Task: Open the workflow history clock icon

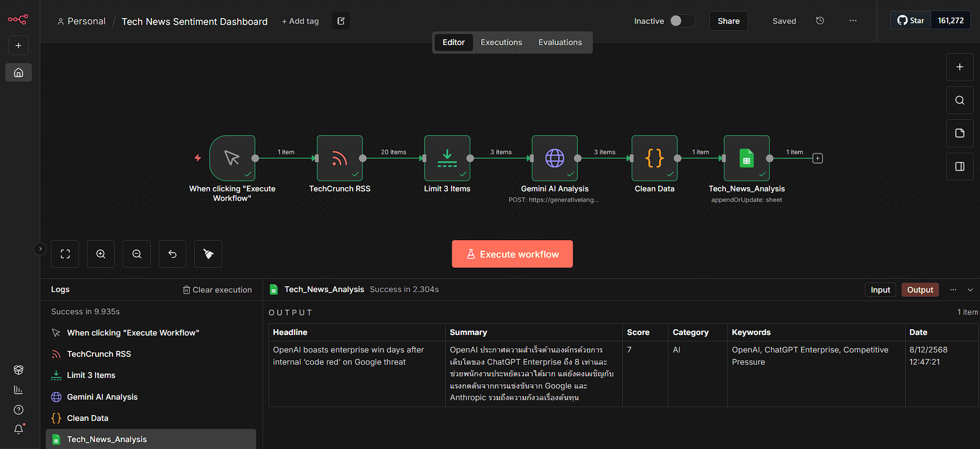Action: pos(820,21)
